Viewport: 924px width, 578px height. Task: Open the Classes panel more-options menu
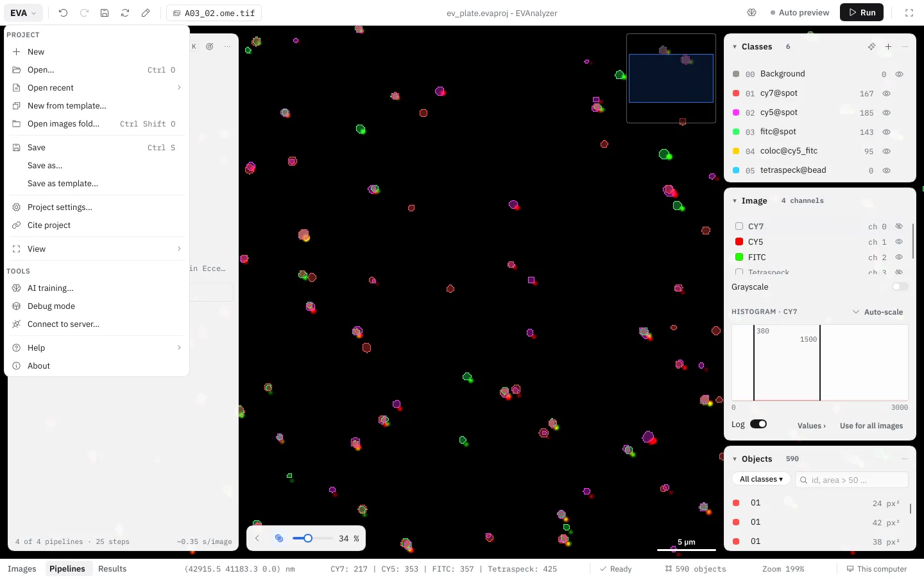click(905, 47)
